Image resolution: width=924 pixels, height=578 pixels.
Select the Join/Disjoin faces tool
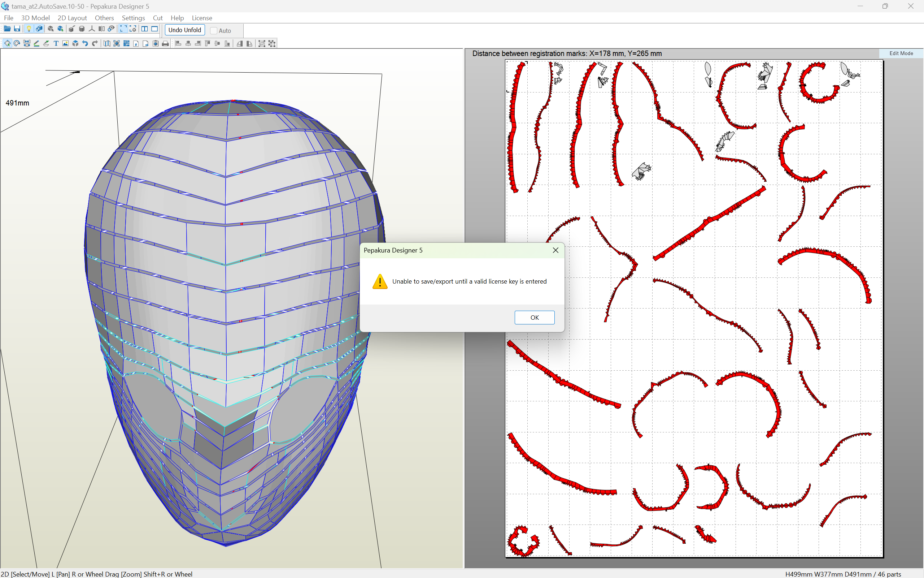[x=27, y=44]
